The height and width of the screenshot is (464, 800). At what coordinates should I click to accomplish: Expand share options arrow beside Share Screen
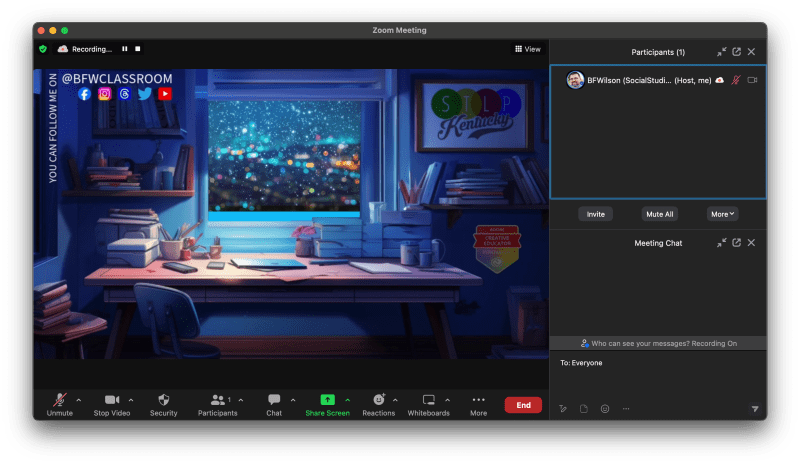(x=347, y=400)
